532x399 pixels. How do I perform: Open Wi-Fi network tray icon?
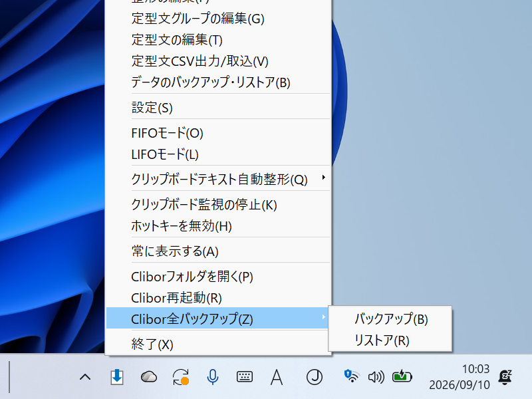coord(352,376)
